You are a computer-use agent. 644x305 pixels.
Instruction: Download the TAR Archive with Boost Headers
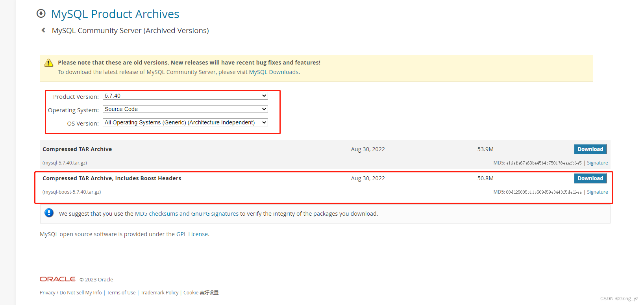click(590, 178)
